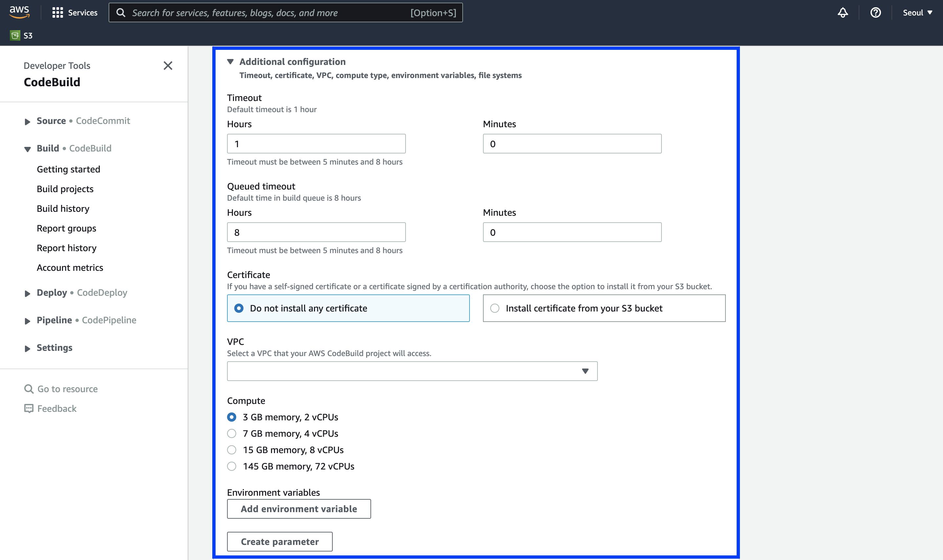Open the help question mark icon

[875, 13]
